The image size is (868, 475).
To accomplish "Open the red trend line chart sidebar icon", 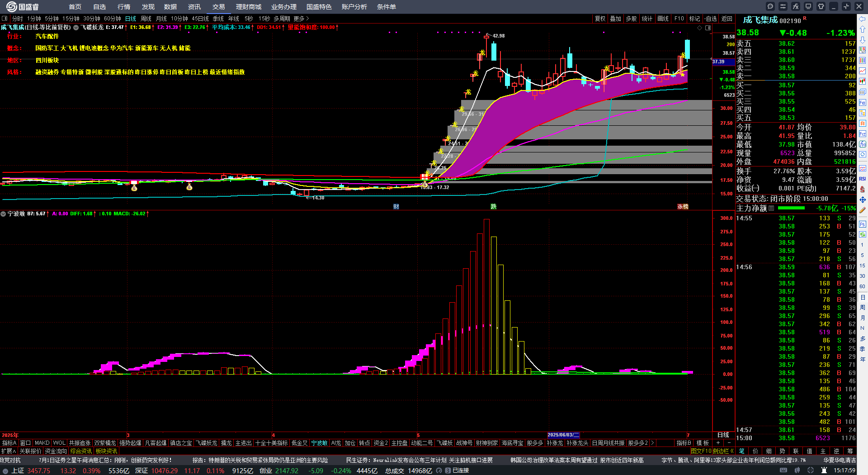I will click(863, 71).
